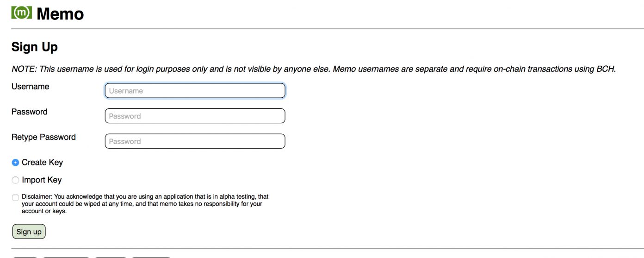Click the Disclaimer acknowledgement text

145,204
